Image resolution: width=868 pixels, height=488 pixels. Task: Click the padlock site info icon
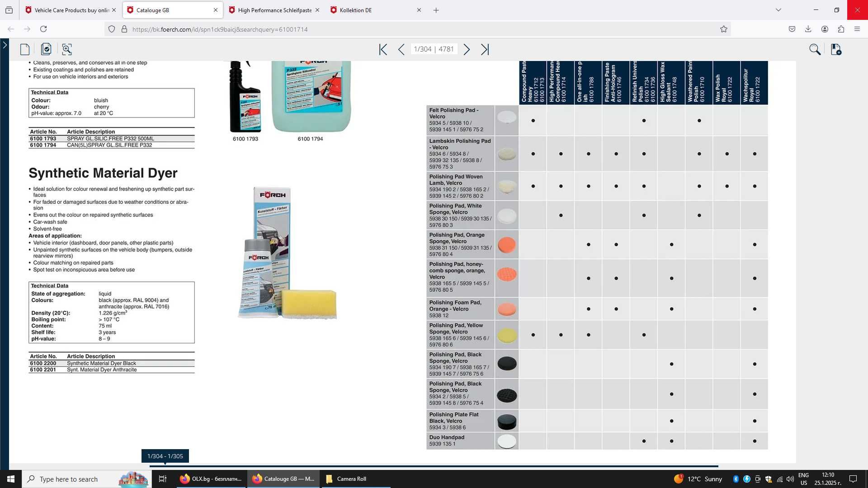[x=124, y=29]
